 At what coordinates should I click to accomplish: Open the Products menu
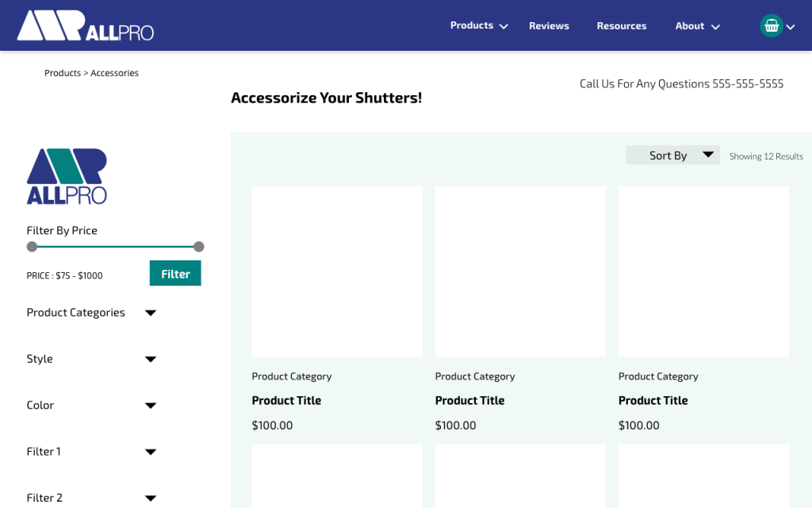click(x=478, y=25)
